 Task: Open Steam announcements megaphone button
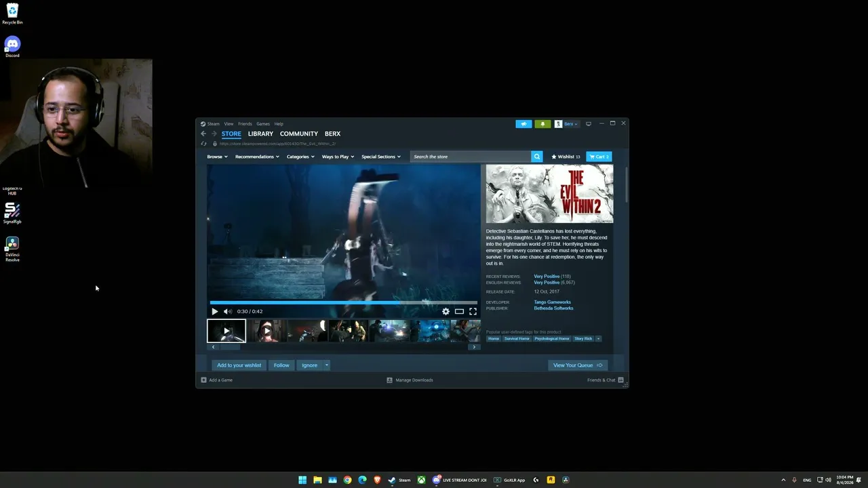click(x=524, y=124)
